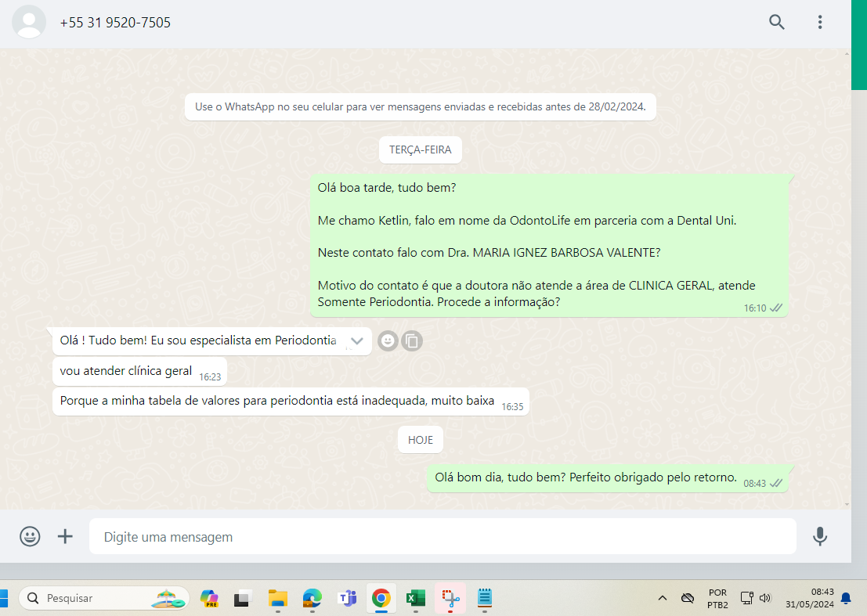Click the POR PTB2 language indicator
The height and width of the screenshot is (616, 867).
tap(717, 598)
